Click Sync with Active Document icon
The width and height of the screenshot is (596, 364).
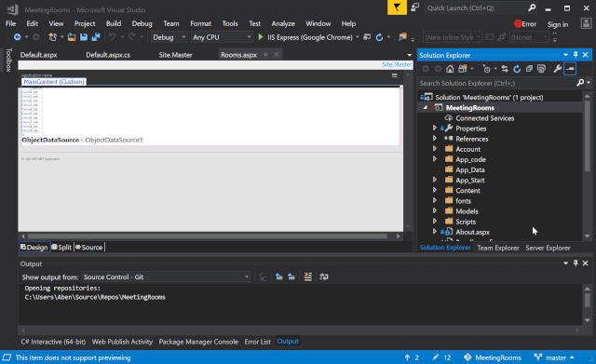click(505, 69)
